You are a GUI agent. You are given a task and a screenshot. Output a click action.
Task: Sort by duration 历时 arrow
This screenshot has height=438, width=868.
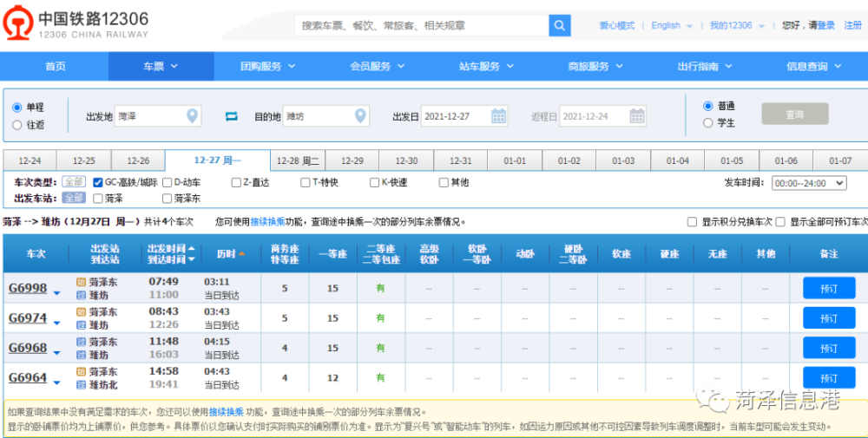tap(241, 254)
